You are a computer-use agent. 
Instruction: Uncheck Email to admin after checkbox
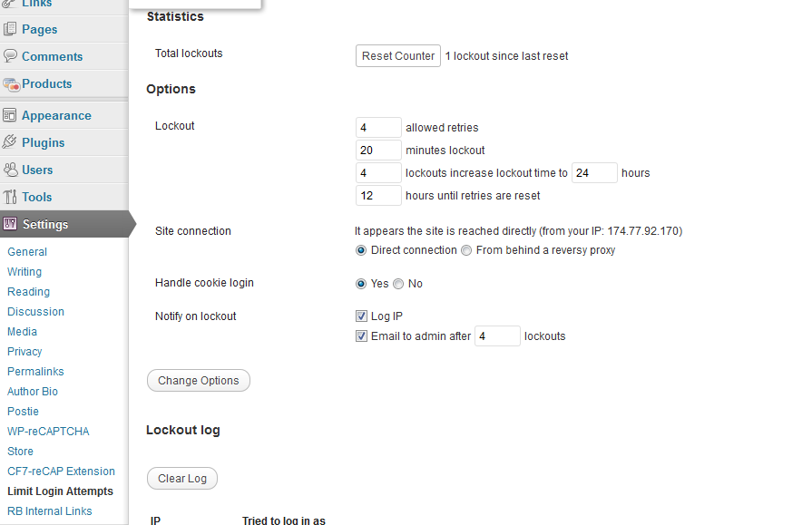[361, 336]
